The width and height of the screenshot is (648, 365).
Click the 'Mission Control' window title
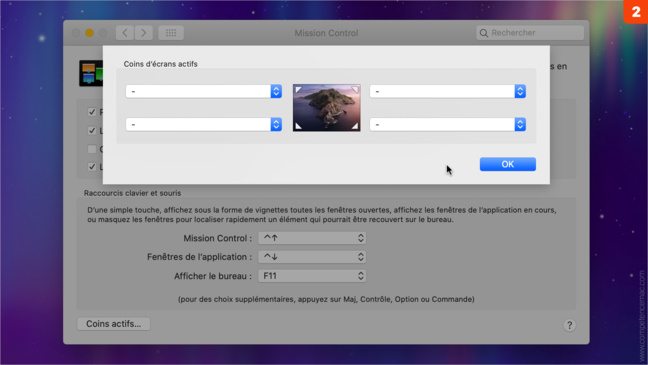point(326,33)
